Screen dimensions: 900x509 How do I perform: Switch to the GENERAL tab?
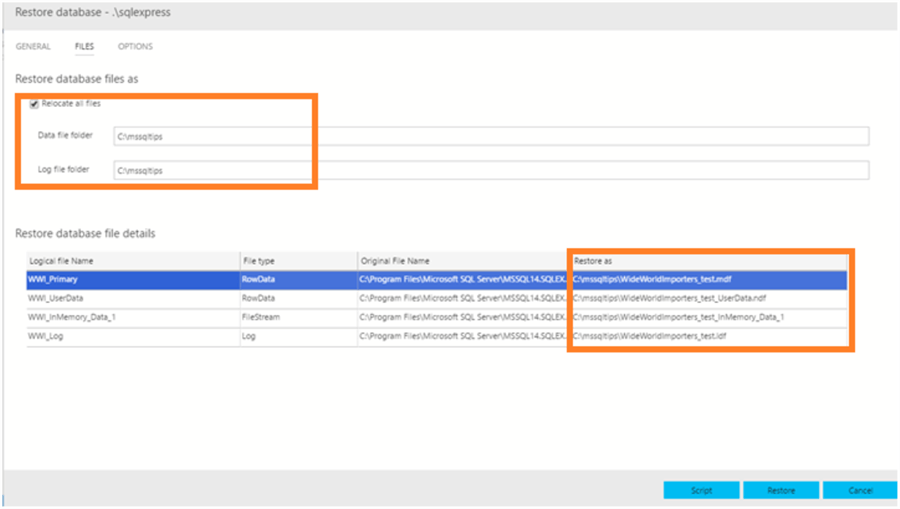(33, 46)
